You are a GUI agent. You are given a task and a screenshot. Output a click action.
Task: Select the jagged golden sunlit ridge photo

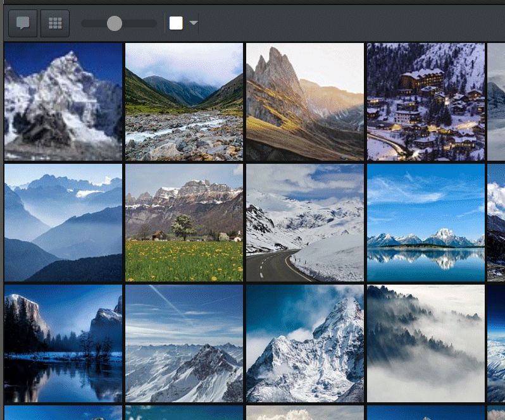coord(305,102)
